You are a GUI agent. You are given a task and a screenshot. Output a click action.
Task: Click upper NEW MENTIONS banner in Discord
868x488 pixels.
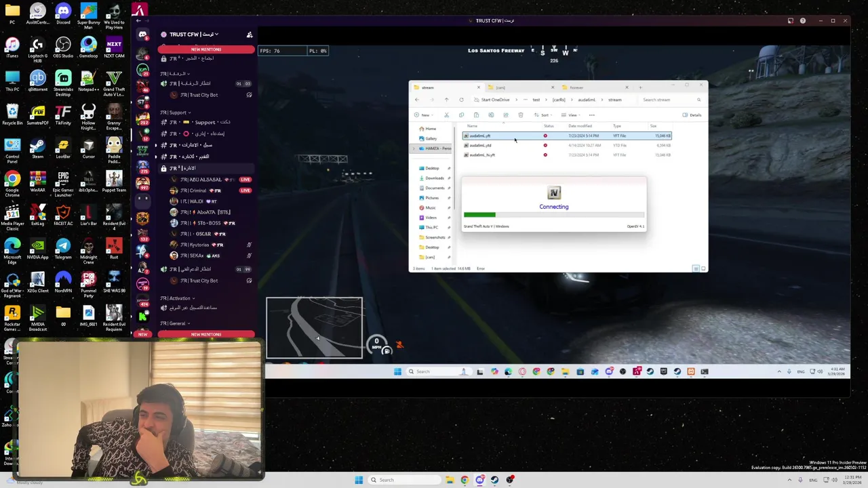tap(206, 49)
